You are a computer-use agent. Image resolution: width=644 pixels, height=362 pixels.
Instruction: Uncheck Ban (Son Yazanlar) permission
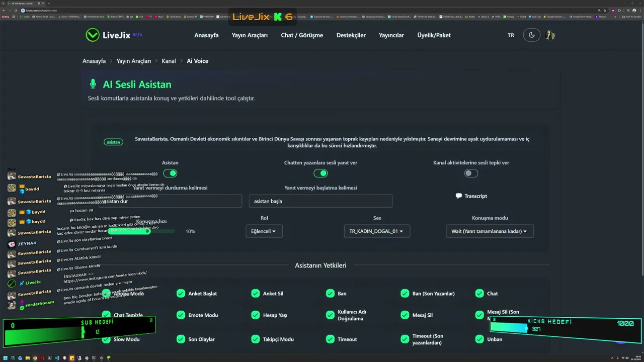[x=405, y=293]
